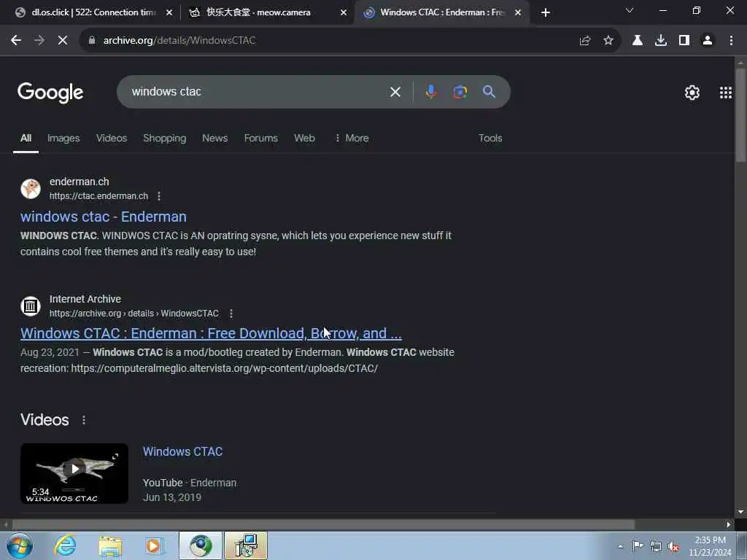Image resolution: width=747 pixels, height=560 pixels.
Task: Open File Explorer from taskbar
Action: (x=111, y=545)
